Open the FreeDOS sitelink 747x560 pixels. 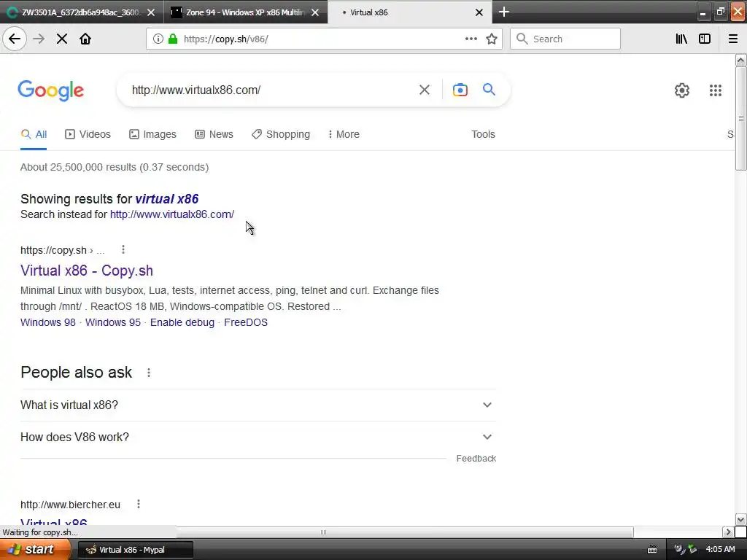(246, 322)
